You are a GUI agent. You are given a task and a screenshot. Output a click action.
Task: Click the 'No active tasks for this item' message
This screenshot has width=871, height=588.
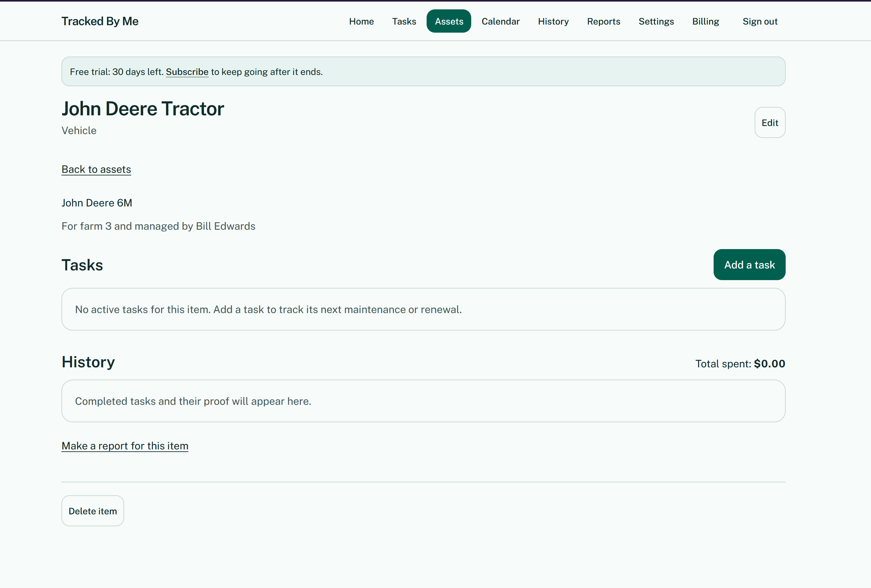268,310
